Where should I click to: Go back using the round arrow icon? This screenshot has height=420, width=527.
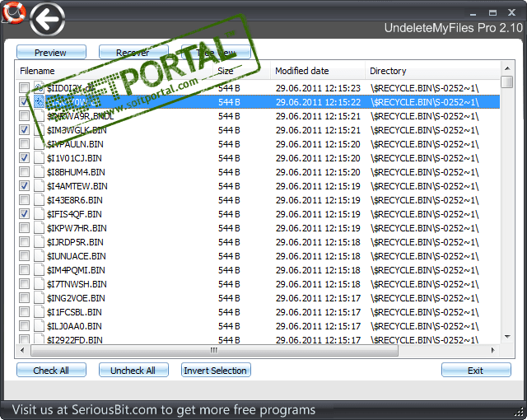tap(47, 20)
